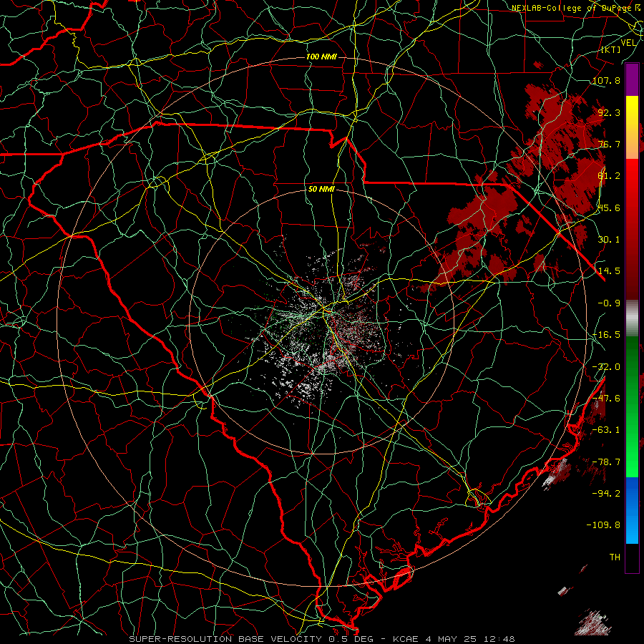Viewport: 644px width, 644px height.
Task: Click the [KT] units label
Action: tap(611, 49)
